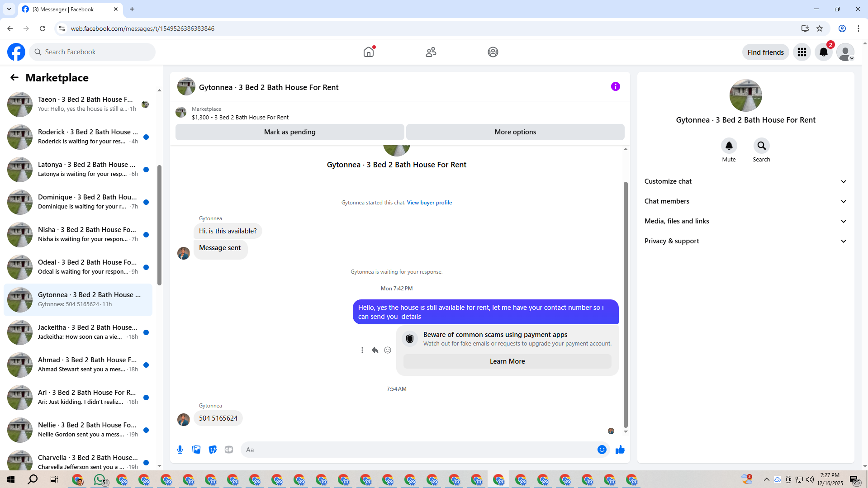Open the emoji picker in message box

pos(602,450)
